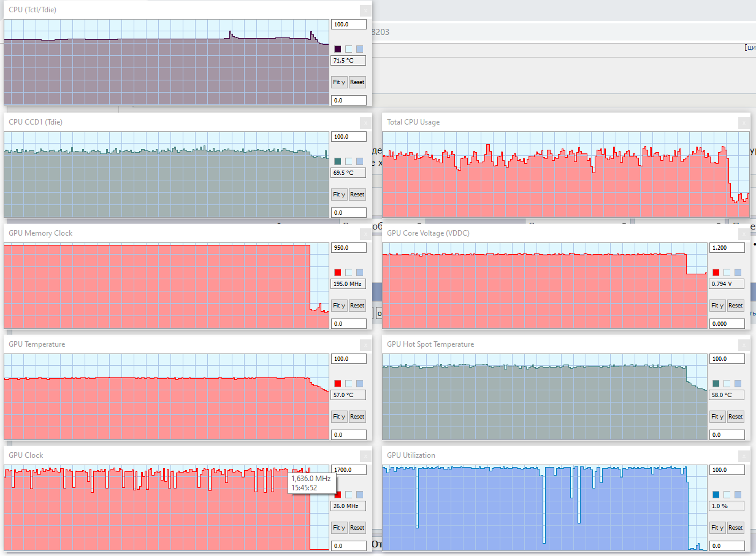
Task: Click the 1700.0 maximum field in GPU Clock
Action: point(349,470)
